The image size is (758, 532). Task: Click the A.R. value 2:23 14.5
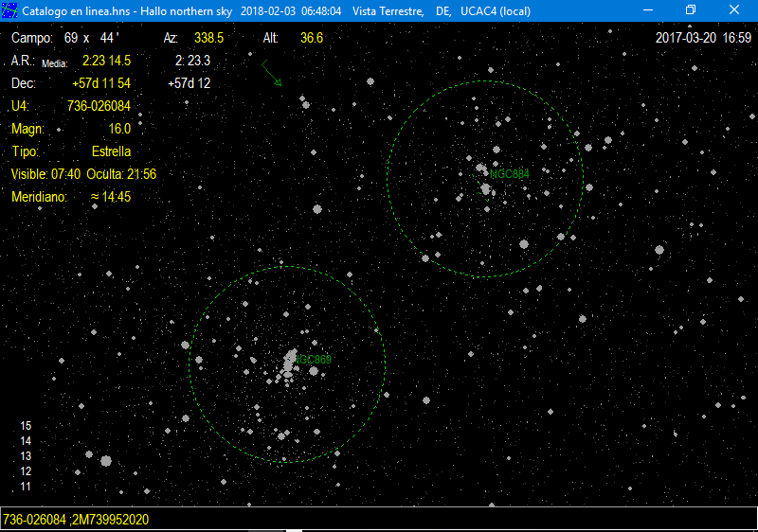(x=106, y=61)
